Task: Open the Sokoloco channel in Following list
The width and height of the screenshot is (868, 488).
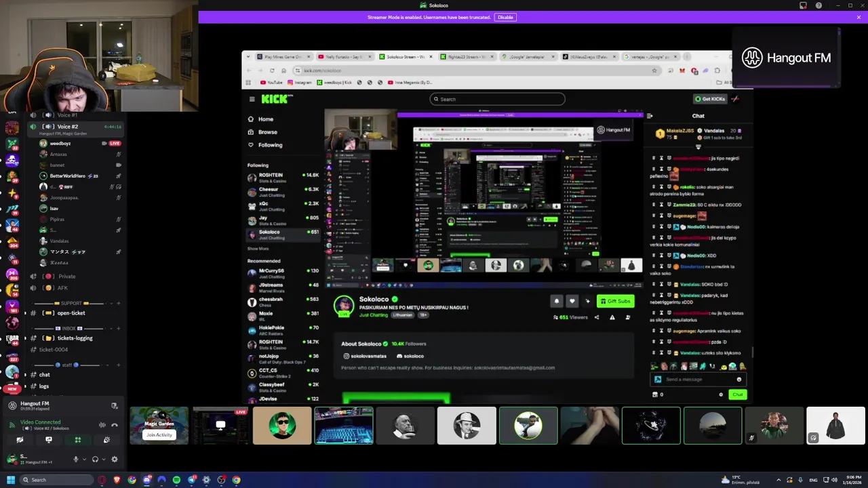Action: click(x=283, y=234)
